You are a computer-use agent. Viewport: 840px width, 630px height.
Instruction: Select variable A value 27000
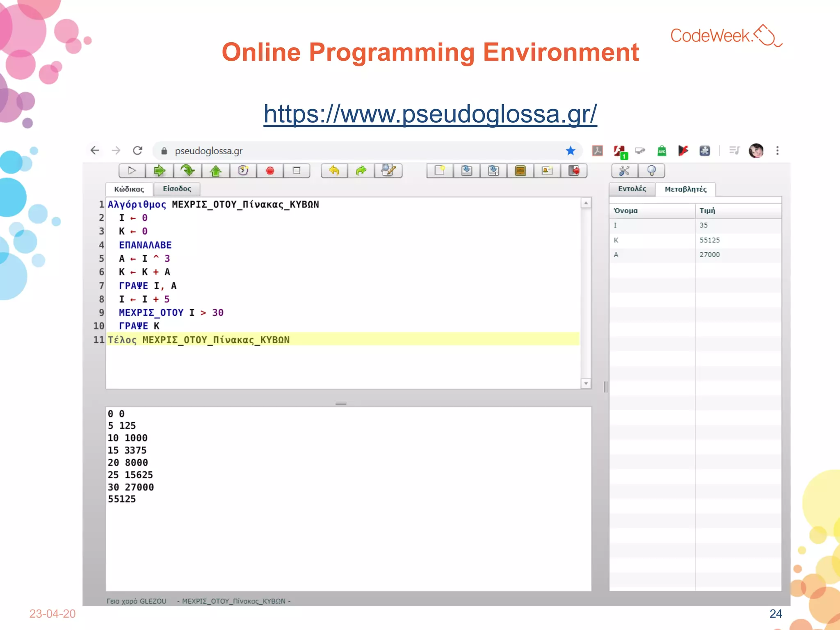(696, 255)
